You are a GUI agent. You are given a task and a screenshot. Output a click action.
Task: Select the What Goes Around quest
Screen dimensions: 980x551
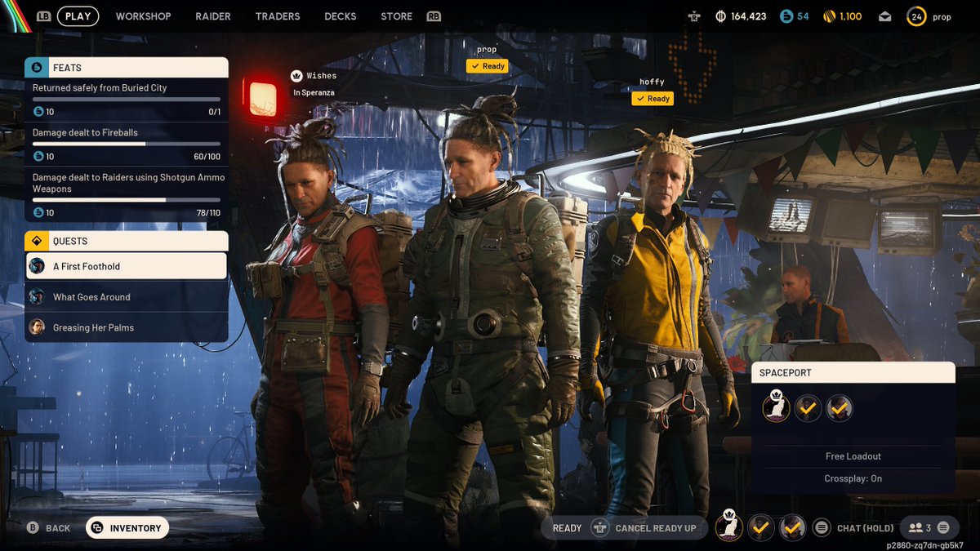point(127,297)
